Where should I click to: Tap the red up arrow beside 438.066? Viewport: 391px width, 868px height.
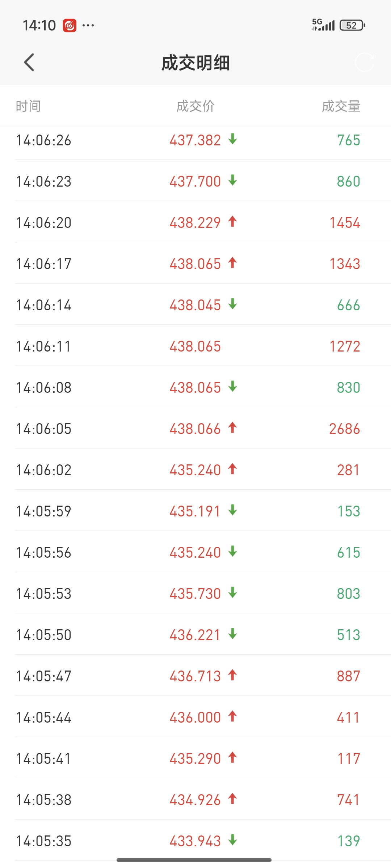pyautogui.click(x=232, y=427)
